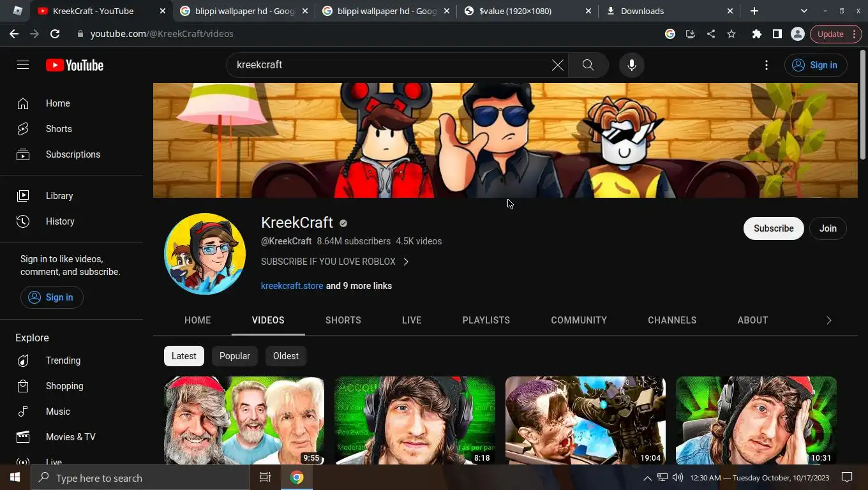Switch to channel HOME tab
The image size is (868, 490).
tap(197, 320)
